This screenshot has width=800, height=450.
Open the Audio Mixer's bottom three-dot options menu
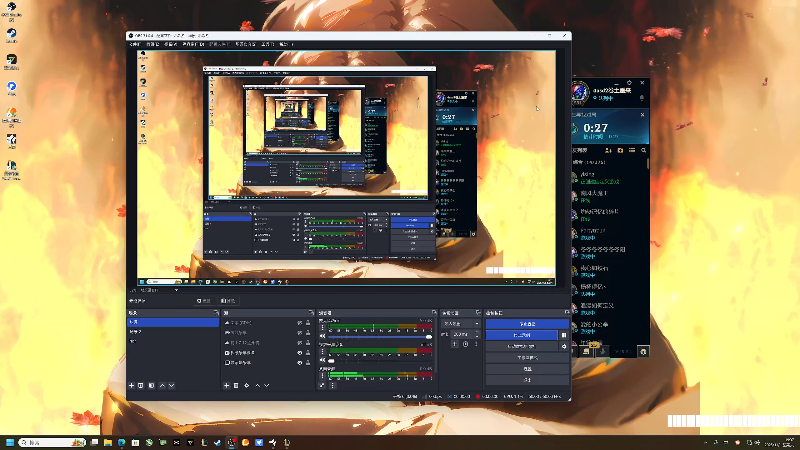332,386
